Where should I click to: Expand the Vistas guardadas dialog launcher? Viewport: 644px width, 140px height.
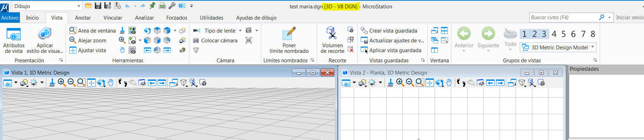(x=423, y=60)
